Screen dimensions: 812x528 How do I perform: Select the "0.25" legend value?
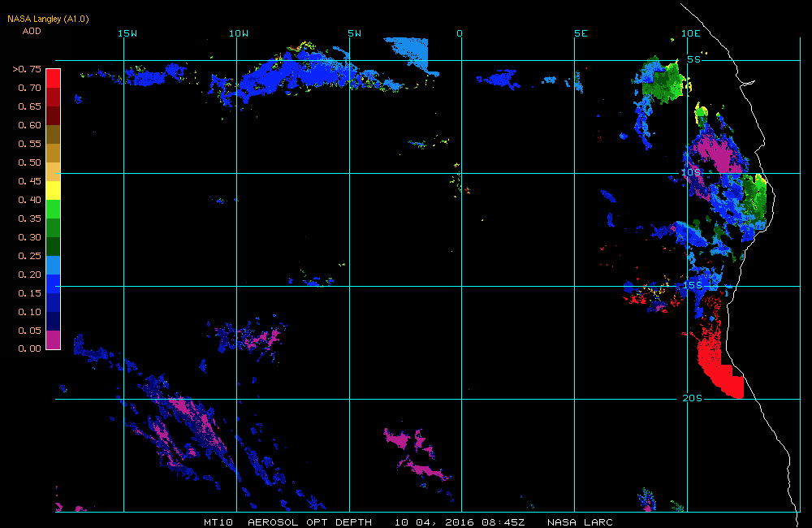pyautogui.click(x=29, y=255)
